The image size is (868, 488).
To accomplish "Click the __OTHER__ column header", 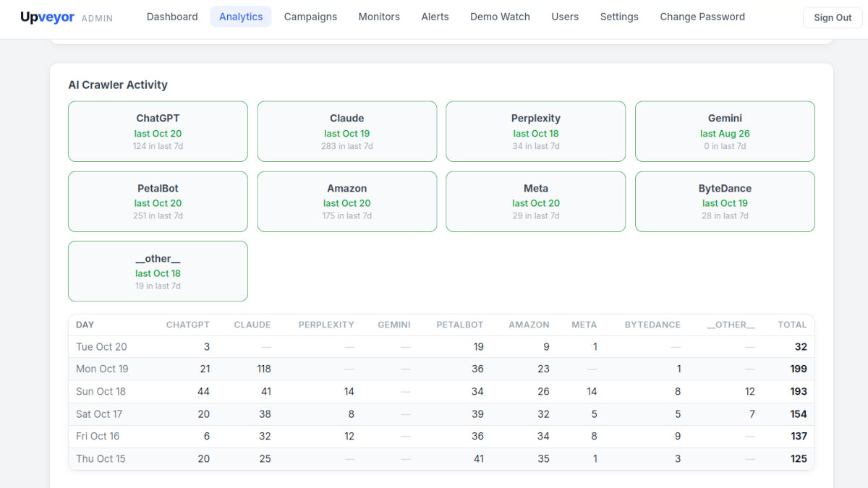I will [x=731, y=325].
